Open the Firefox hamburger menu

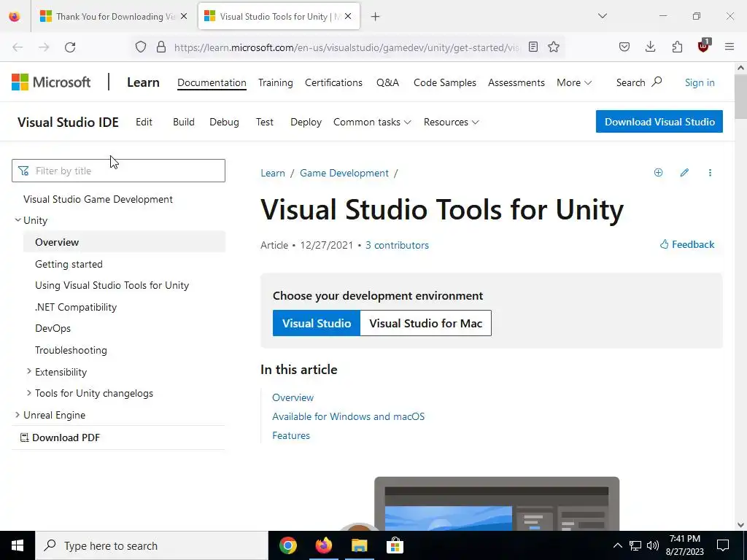point(729,47)
